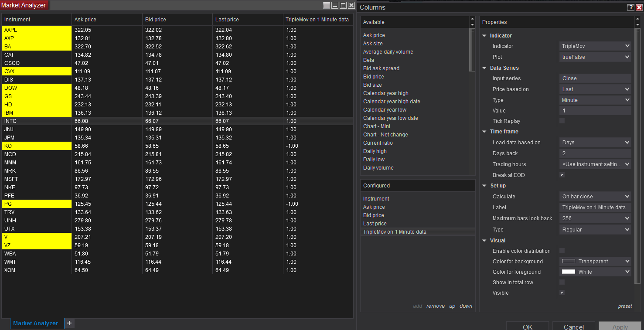
Task: Click the 243.44 ask price for GS
Action: [x=83, y=96]
